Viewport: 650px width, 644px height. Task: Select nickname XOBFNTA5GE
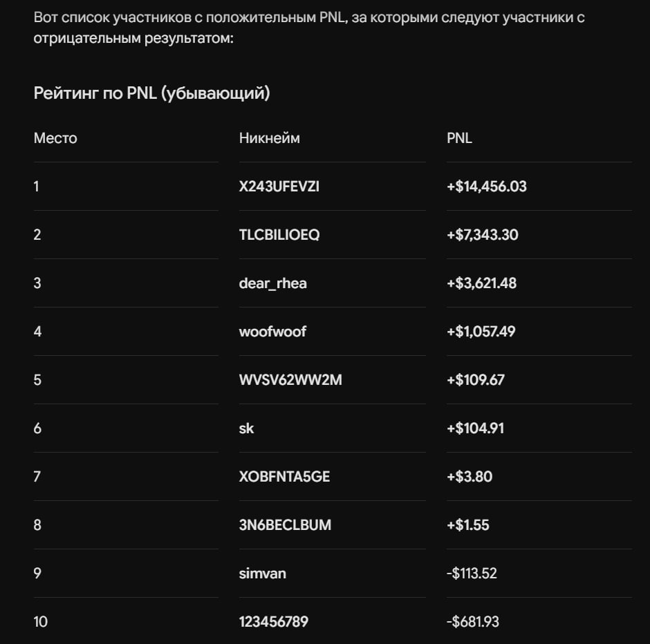click(x=284, y=477)
